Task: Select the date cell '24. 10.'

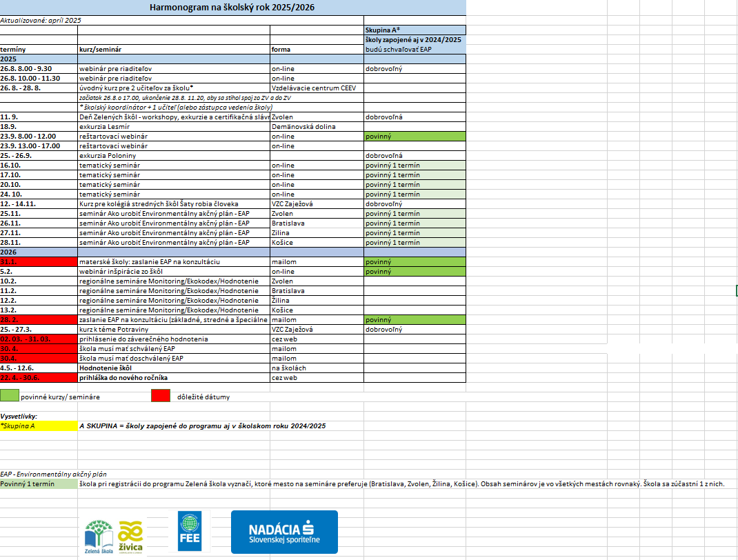Action: tap(39, 194)
